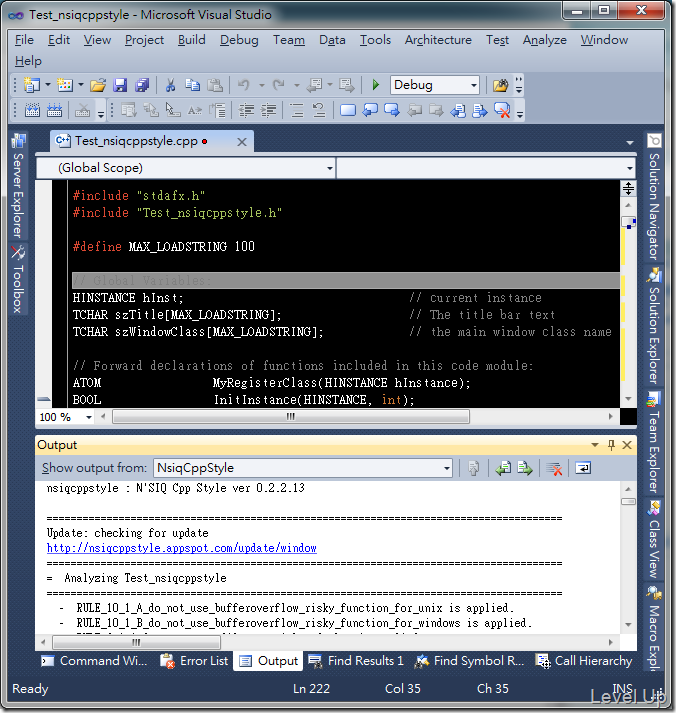Open the Build menu
The image size is (676, 713).
191,40
